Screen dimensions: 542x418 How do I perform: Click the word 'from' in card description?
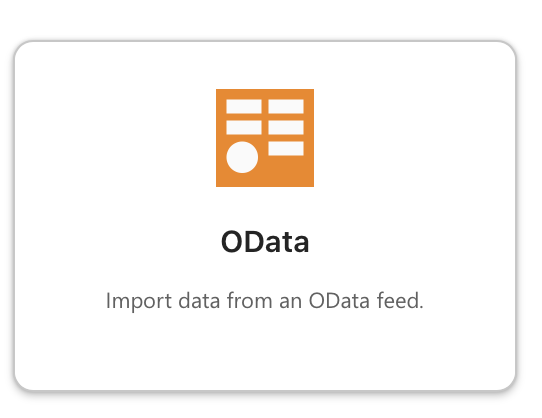point(249,300)
